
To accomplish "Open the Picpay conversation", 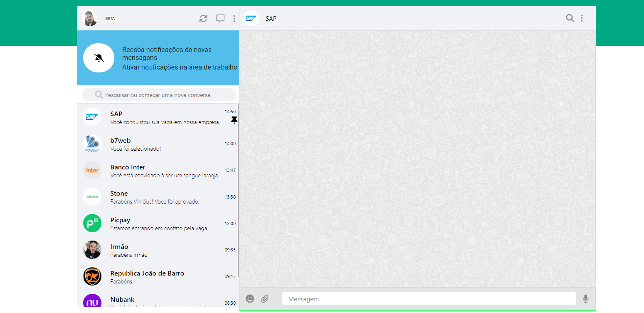I will point(158,224).
